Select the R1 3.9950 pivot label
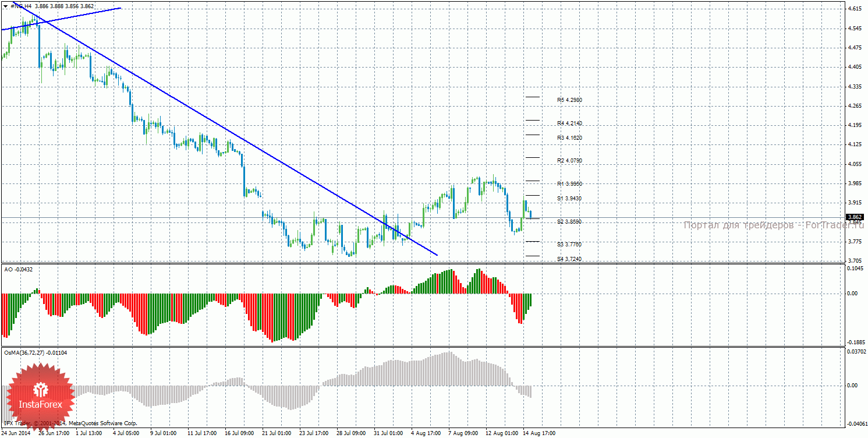Image resolution: width=868 pixels, height=438 pixels. pyautogui.click(x=569, y=183)
